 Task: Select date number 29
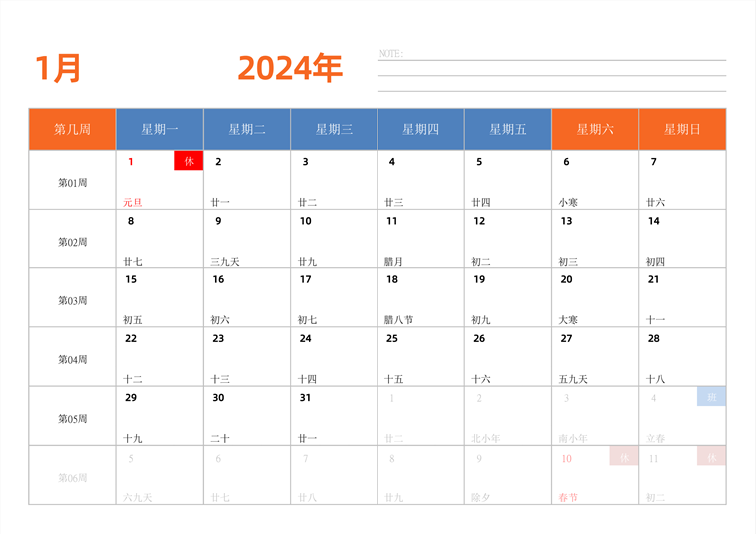(131, 398)
